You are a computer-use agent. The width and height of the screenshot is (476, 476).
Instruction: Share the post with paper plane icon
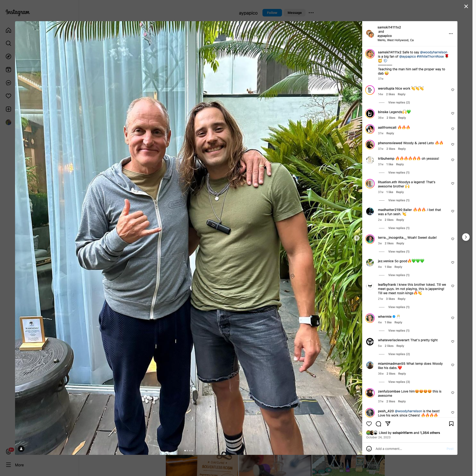pyautogui.click(x=388, y=424)
